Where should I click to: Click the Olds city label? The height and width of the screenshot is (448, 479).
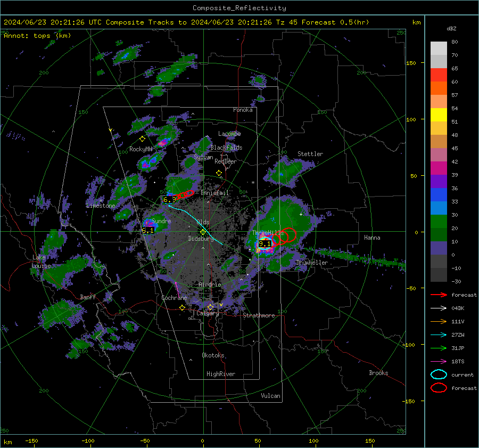tap(203, 222)
